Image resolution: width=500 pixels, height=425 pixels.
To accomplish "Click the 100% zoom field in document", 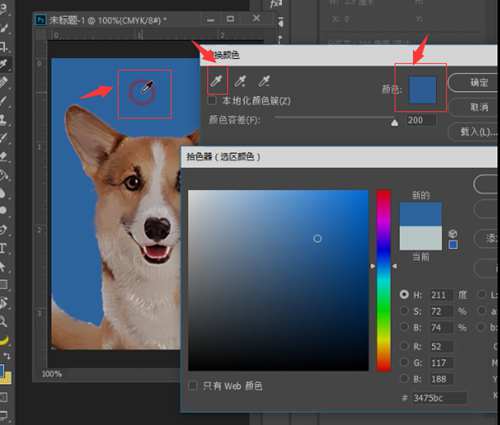I will pyautogui.click(x=51, y=374).
